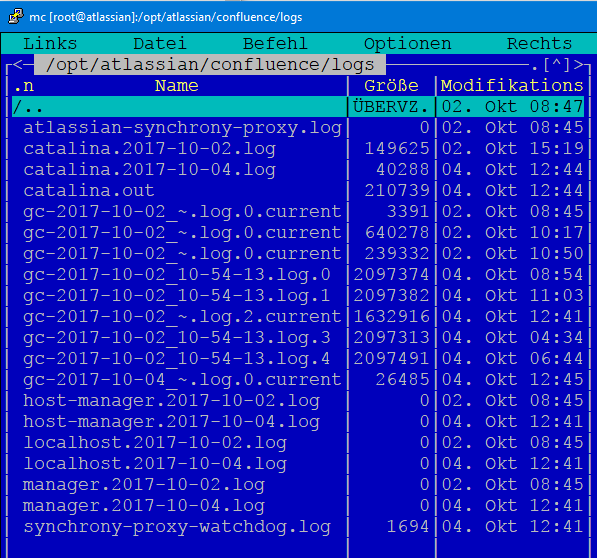Click size value 1694
The height and width of the screenshot is (558, 597).
(x=408, y=526)
